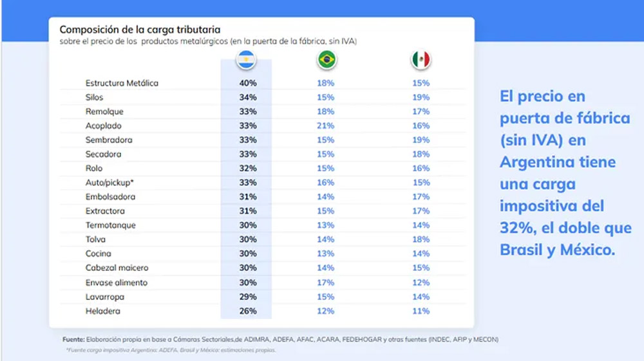Select the Lavarropa row label
The height and width of the screenshot is (361, 644).
pyautogui.click(x=105, y=297)
